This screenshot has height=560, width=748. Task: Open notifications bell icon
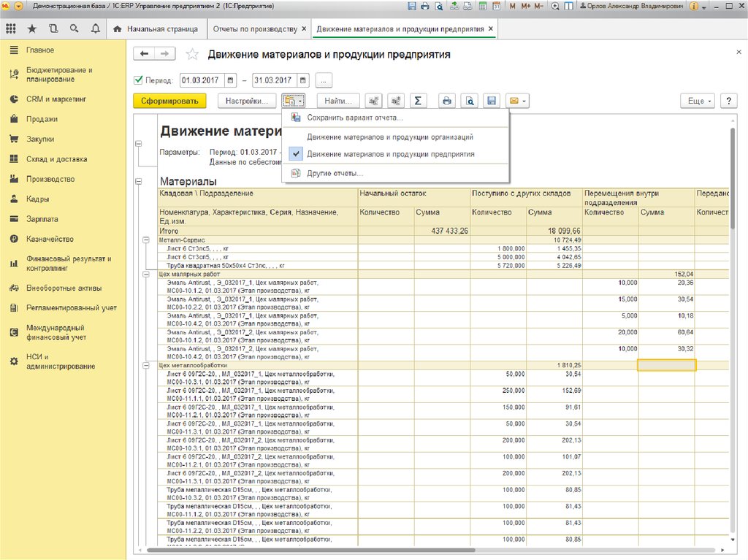point(96,29)
